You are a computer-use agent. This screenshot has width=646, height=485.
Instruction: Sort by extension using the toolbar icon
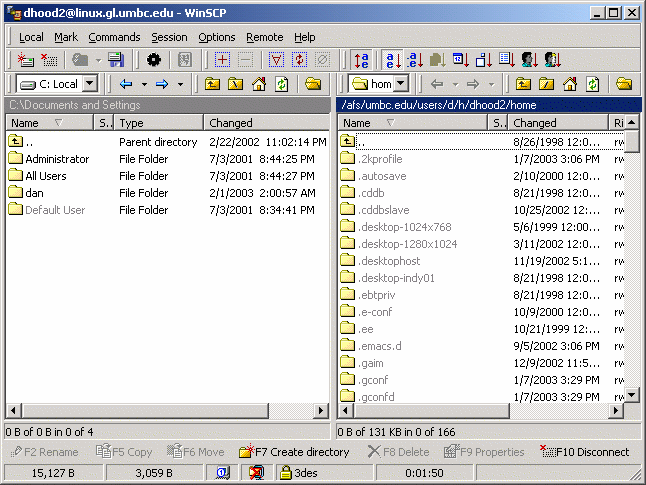[x=415, y=60]
